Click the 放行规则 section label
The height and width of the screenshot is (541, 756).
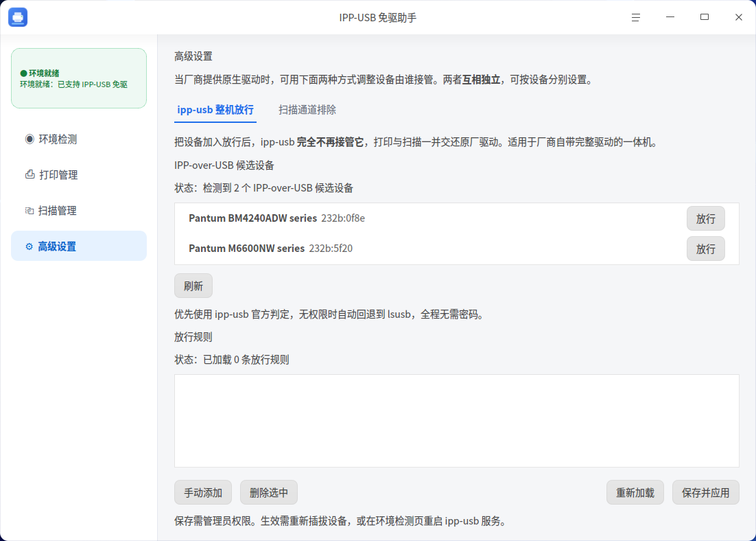click(193, 337)
